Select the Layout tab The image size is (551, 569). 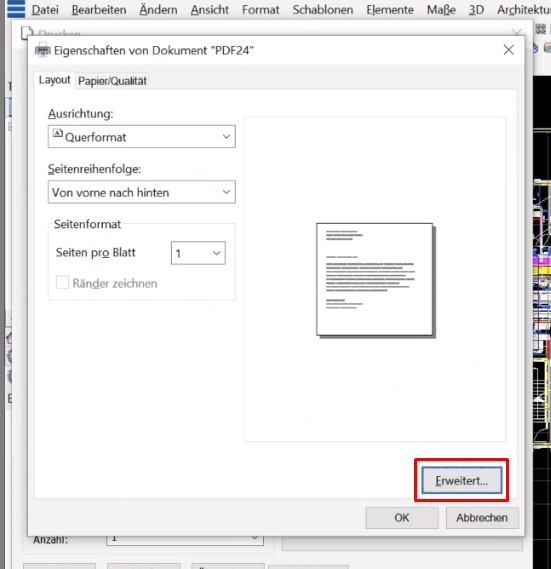54,80
